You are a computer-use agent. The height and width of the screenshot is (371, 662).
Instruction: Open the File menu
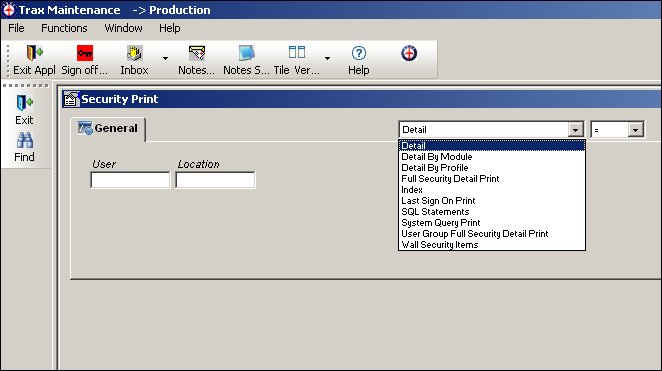(x=16, y=28)
